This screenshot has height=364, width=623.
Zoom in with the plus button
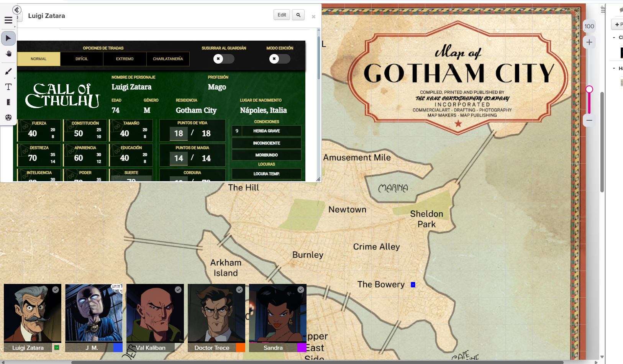(589, 42)
